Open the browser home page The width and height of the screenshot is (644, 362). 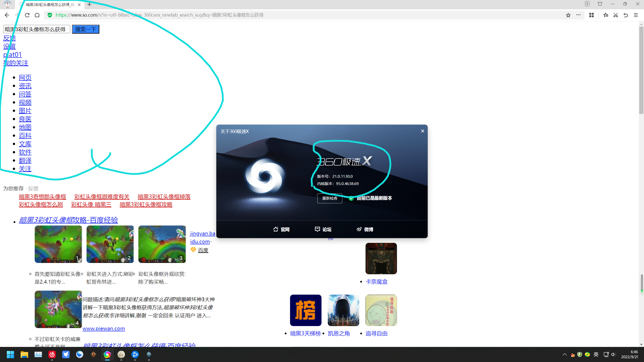[x=37, y=15]
